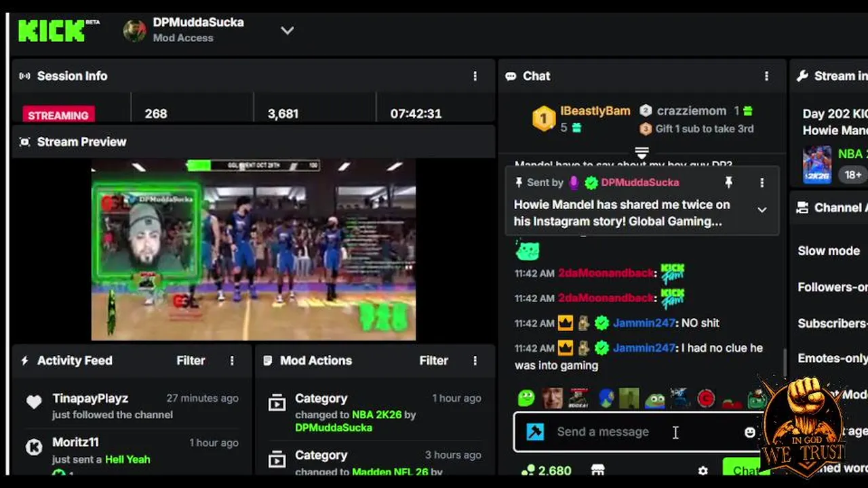The height and width of the screenshot is (488, 868).
Task: Click the NBA 2K26 game cover thumbnail
Action: pos(816,165)
